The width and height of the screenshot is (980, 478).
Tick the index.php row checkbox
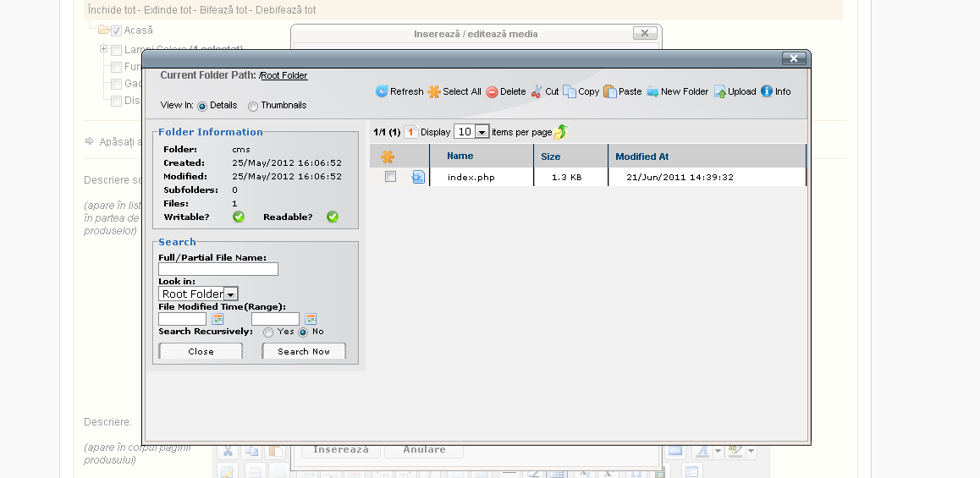(391, 177)
